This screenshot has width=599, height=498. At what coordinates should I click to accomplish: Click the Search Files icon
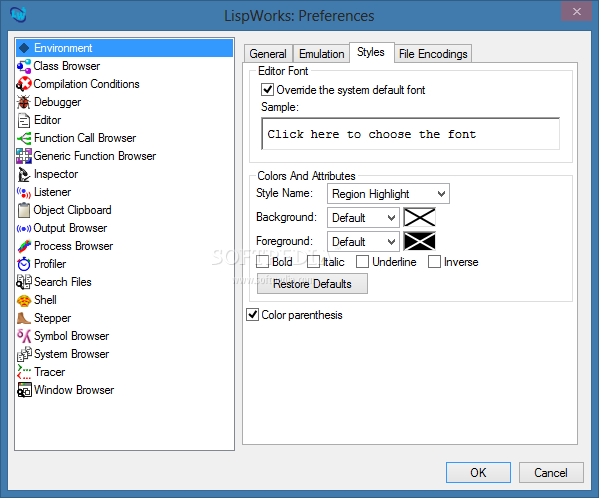[x=24, y=282]
